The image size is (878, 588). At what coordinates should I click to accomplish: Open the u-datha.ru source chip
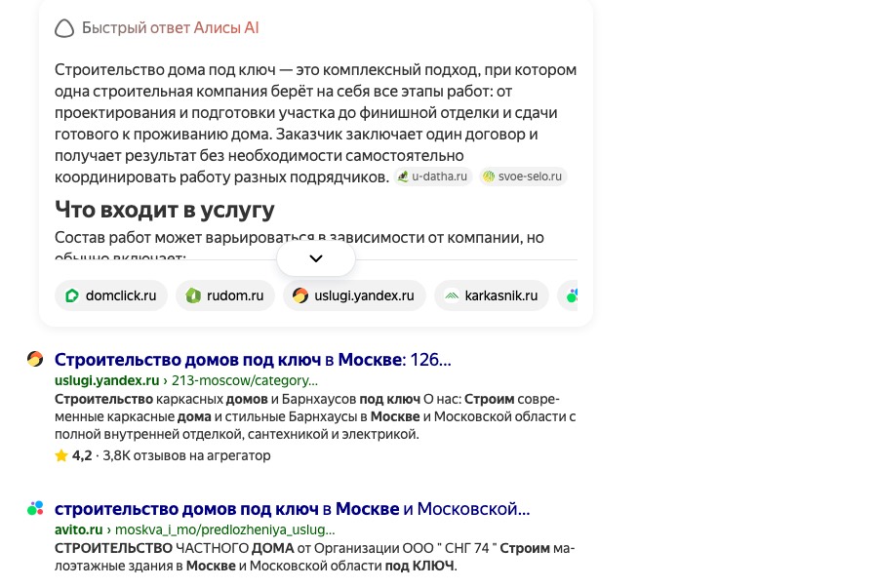coord(433,176)
